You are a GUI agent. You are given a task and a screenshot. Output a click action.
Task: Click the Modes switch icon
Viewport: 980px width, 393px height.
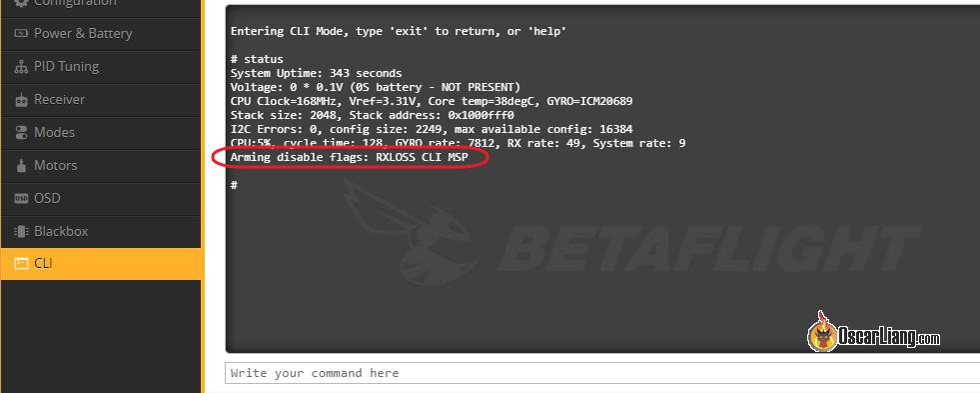point(21,133)
